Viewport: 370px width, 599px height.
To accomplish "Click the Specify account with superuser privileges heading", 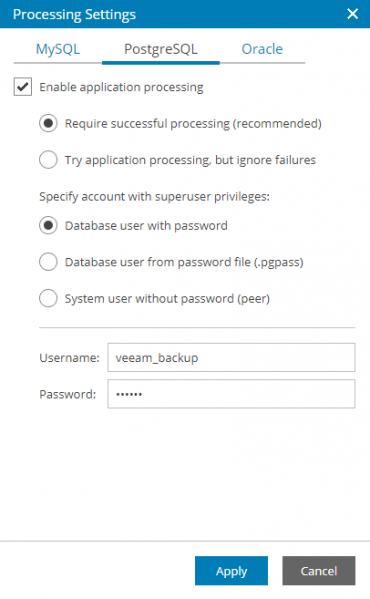I will [x=154, y=197].
